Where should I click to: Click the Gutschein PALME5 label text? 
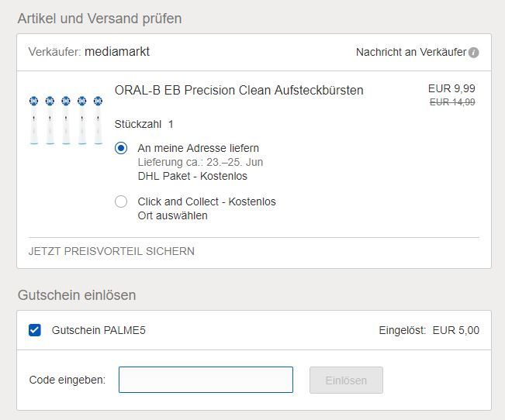[x=99, y=330]
